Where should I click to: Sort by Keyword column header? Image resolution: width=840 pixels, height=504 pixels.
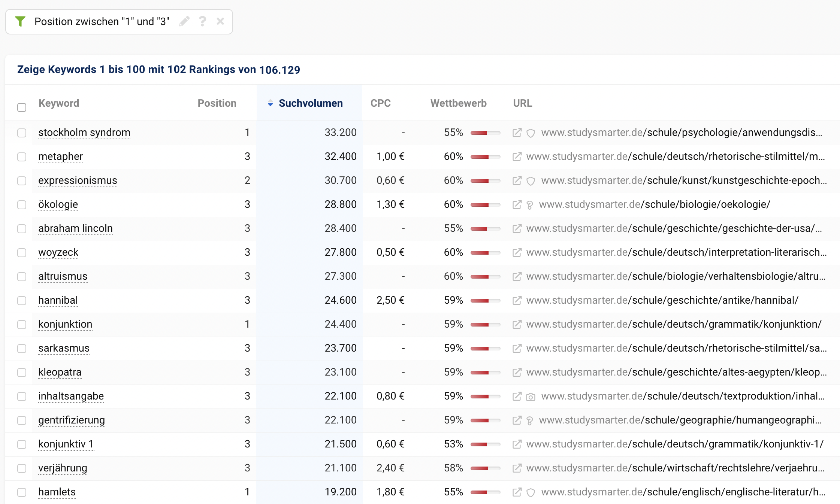click(59, 103)
